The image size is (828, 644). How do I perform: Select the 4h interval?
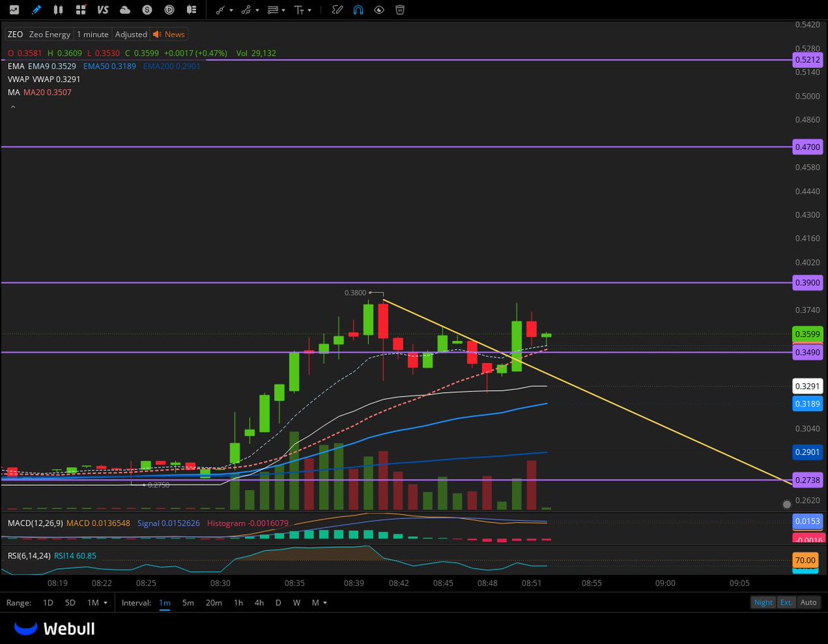tap(259, 603)
